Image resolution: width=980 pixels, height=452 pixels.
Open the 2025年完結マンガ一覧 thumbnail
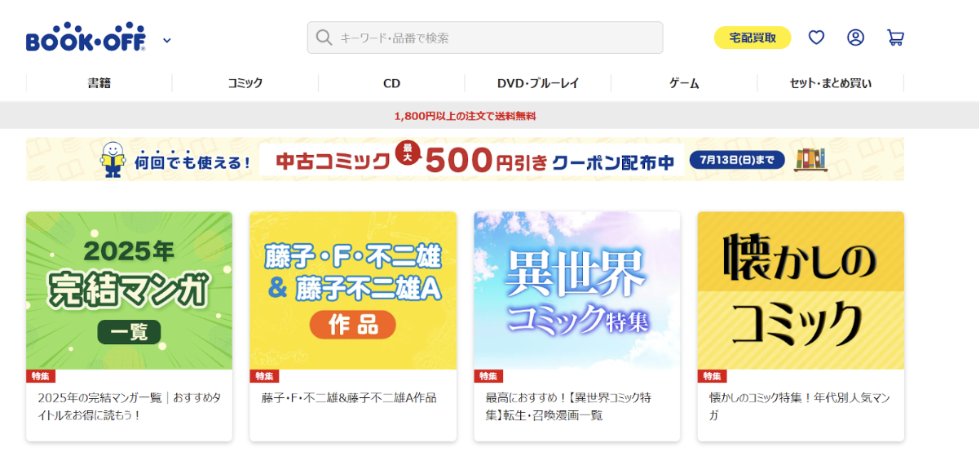[129, 290]
